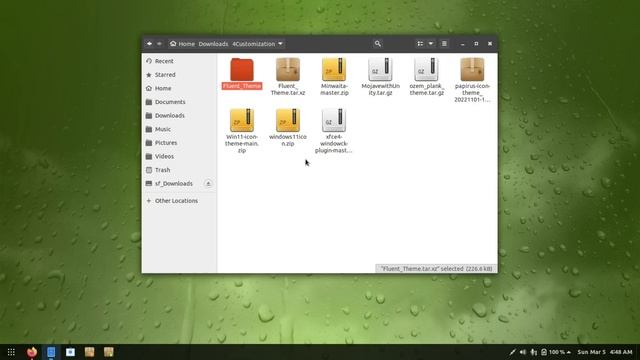The image size is (640, 360).
Task: Click the windows11icon.zip filename text
Action: [x=288, y=140]
